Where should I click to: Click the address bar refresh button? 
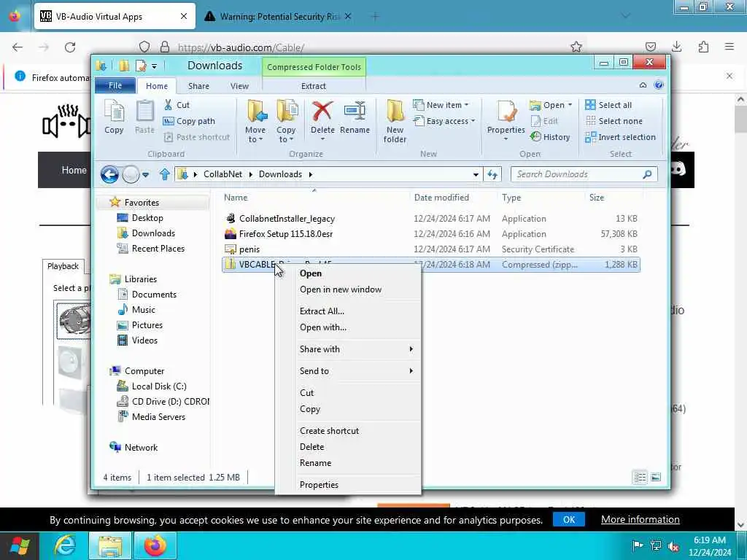pyautogui.click(x=492, y=174)
